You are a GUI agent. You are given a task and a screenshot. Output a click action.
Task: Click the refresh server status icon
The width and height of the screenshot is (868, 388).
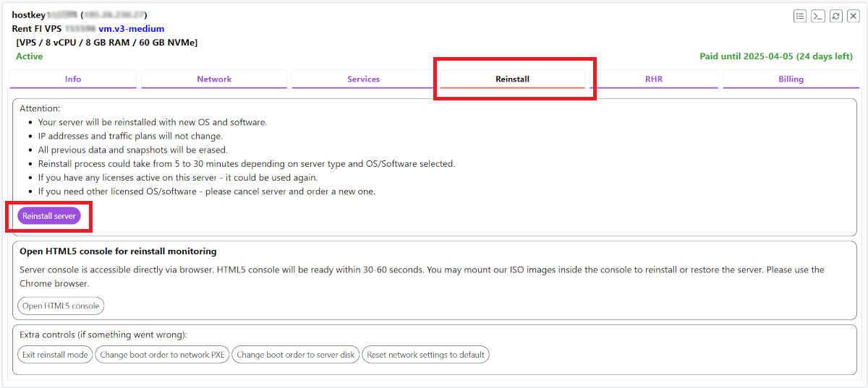coord(836,16)
